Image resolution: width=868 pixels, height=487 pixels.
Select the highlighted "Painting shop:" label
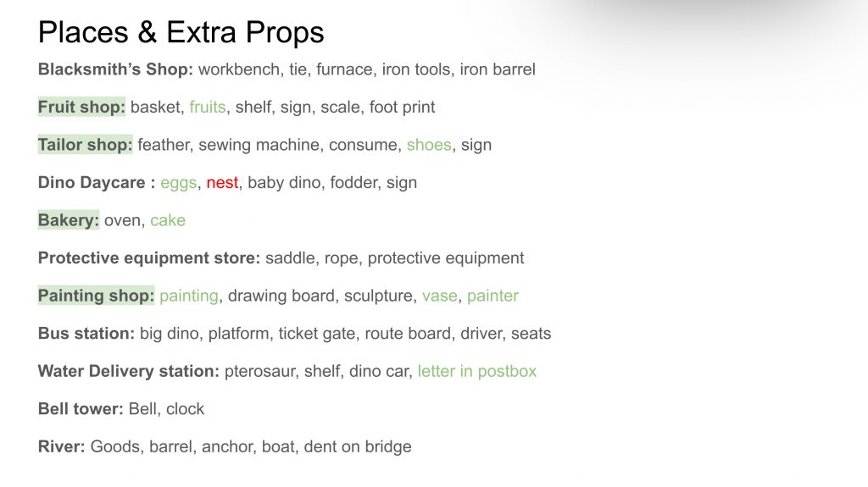pos(96,296)
